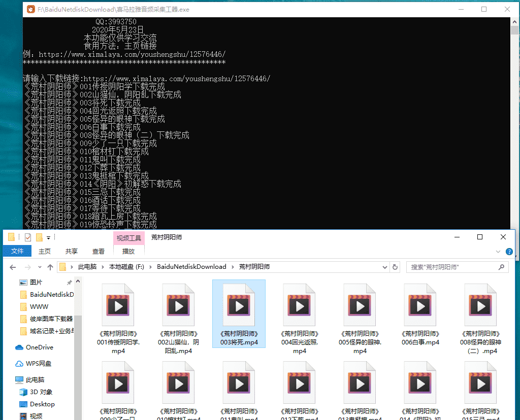Open OneDrive in the navigation pane
The image size is (520, 420).
(34, 347)
